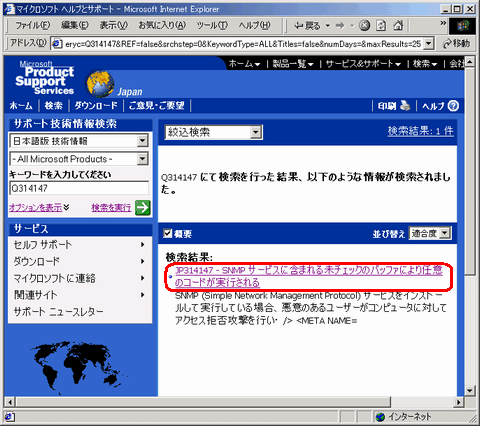Click the 移動 go button icon
The width and height of the screenshot is (480, 426).
pos(447,43)
